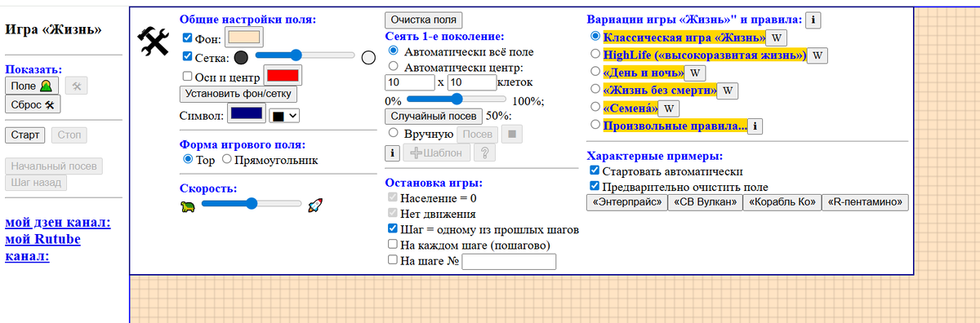This screenshot has width=980, height=323.
Task: Open мой Rutube канал link
Action: click(x=42, y=247)
